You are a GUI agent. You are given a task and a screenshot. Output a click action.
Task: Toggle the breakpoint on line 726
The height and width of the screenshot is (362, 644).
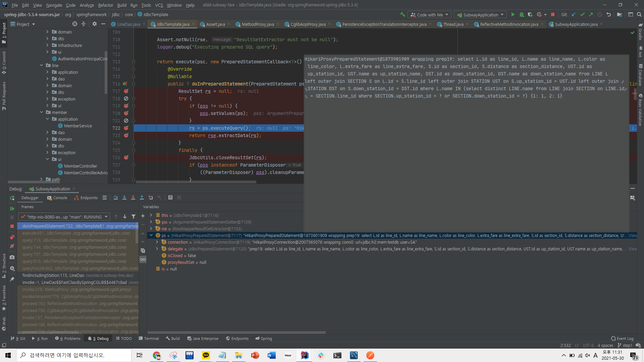click(126, 158)
